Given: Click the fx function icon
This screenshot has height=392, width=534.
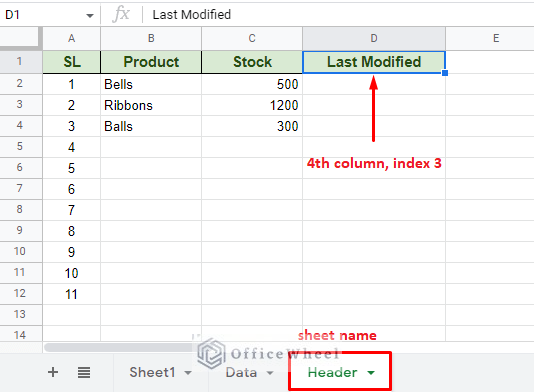Looking at the screenshot, I should [121, 15].
